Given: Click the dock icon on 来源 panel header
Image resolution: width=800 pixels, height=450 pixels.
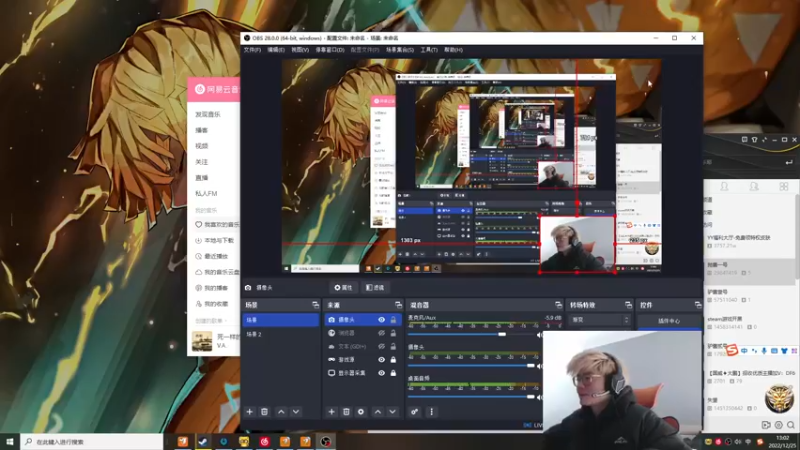Looking at the screenshot, I should click(398, 305).
